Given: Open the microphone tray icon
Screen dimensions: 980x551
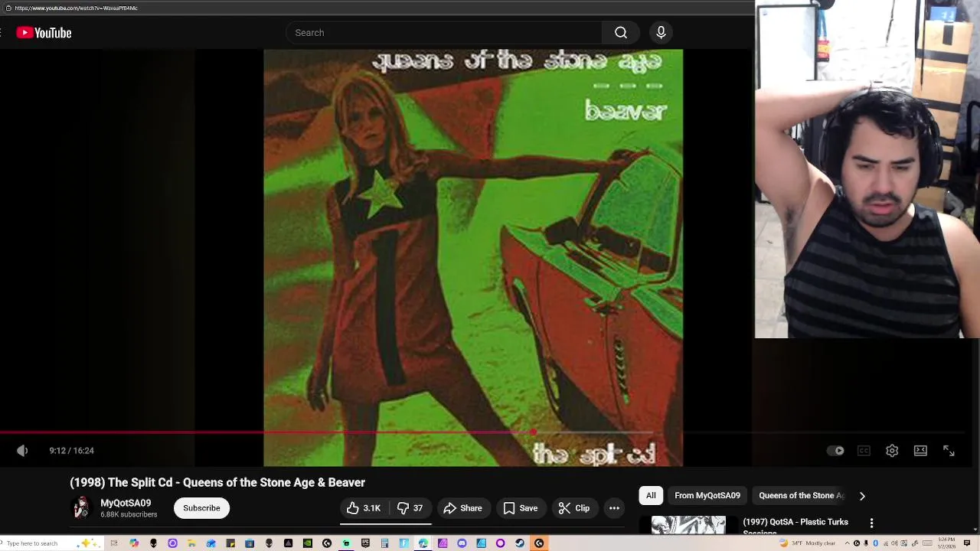Looking at the screenshot, I should click(x=866, y=543).
